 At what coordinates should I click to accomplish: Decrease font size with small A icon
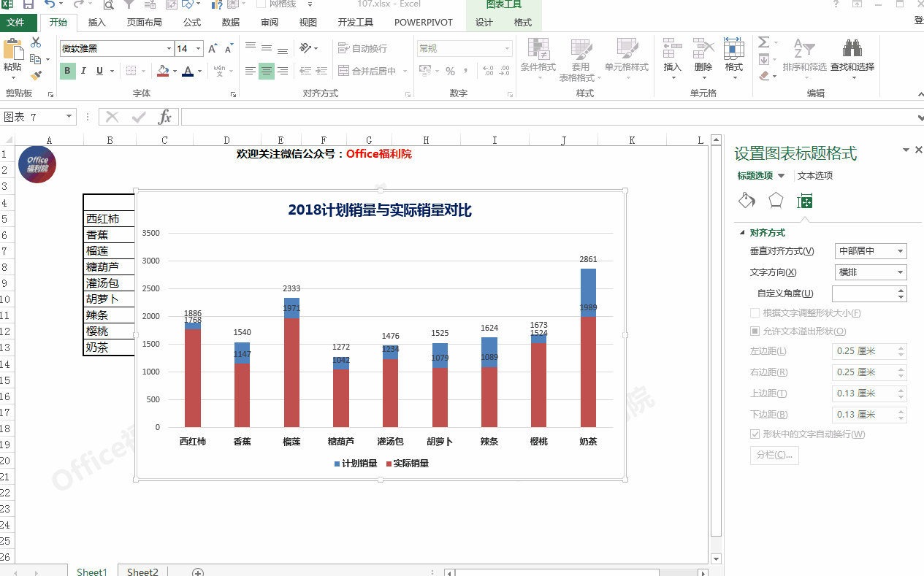(x=229, y=49)
